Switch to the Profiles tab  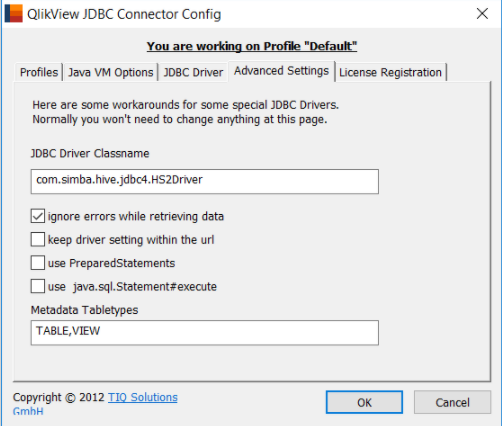coord(39,72)
